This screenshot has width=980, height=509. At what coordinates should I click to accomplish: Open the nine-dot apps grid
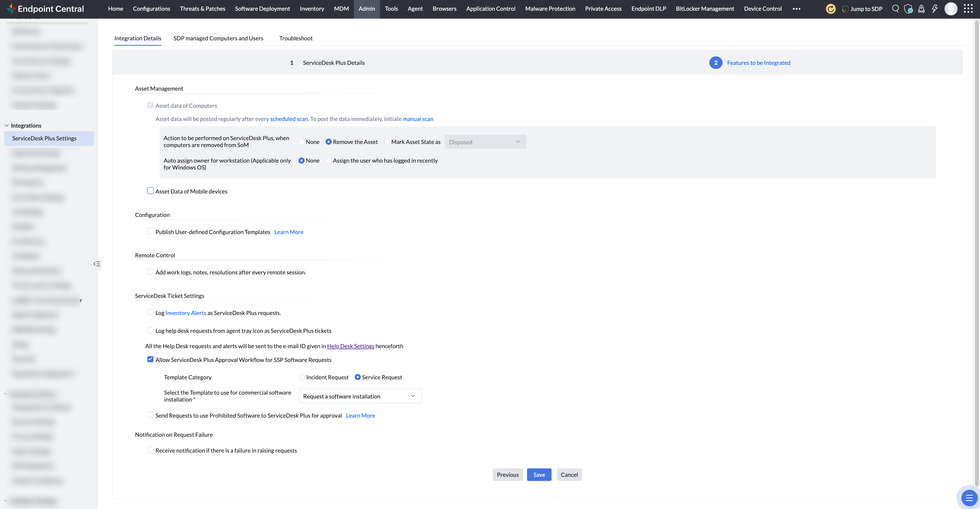coord(968,9)
